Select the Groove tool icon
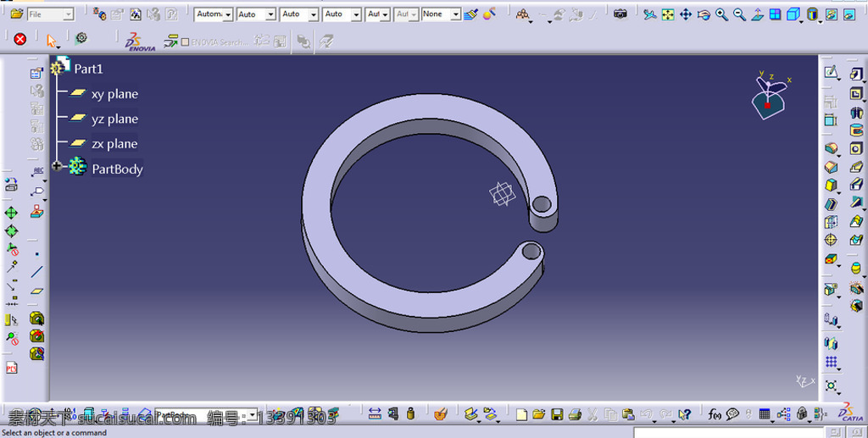868x438 pixels. click(x=856, y=130)
